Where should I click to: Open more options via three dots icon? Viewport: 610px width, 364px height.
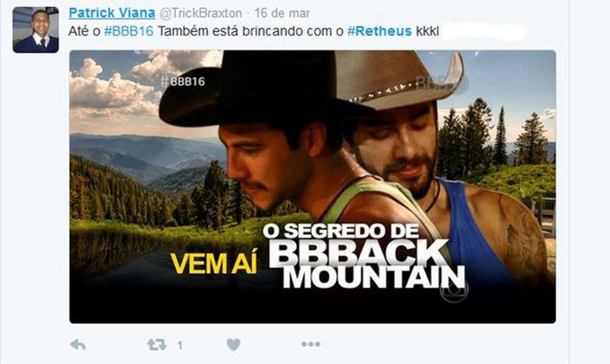point(311,345)
